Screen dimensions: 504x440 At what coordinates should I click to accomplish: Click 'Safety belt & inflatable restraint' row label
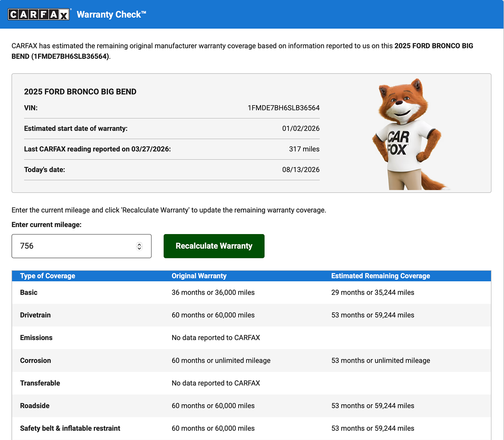pyautogui.click(x=70, y=429)
